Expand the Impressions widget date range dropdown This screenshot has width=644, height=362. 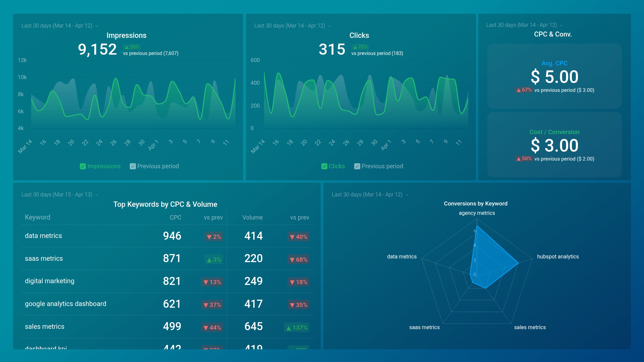[97, 25]
